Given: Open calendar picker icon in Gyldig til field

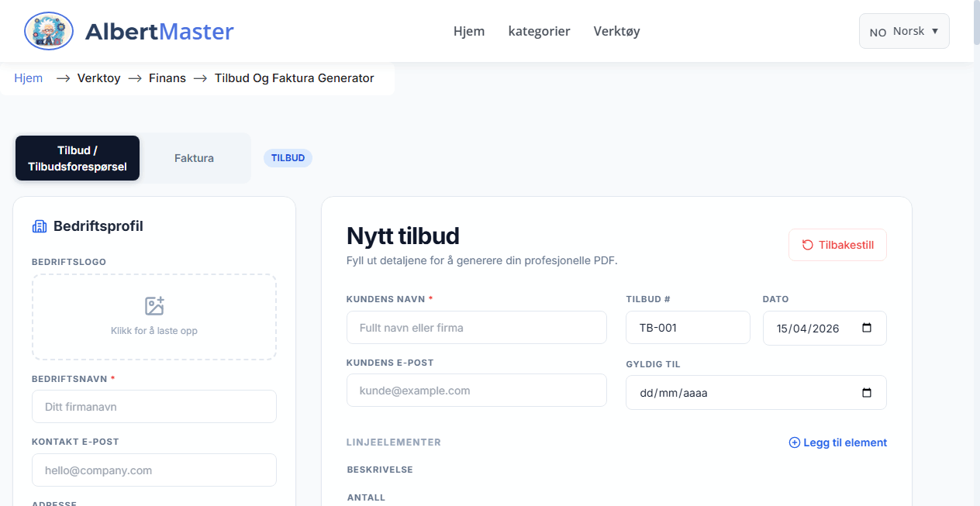Looking at the screenshot, I should pyautogui.click(x=867, y=392).
